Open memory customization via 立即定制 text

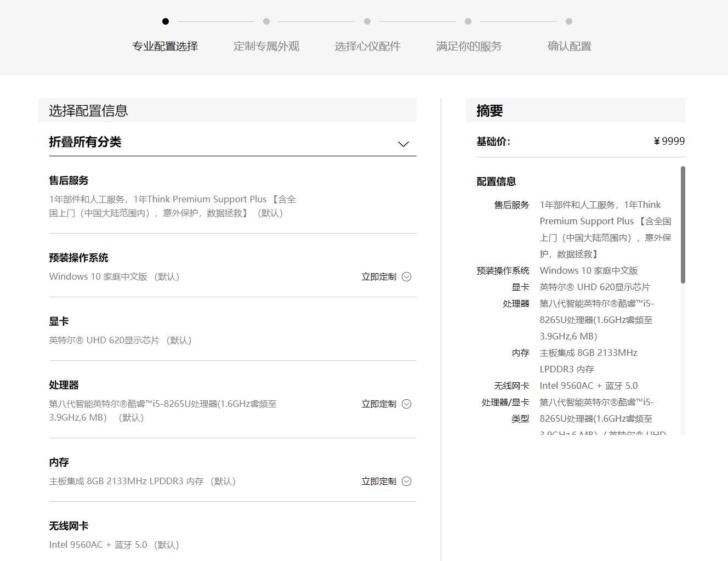378,481
